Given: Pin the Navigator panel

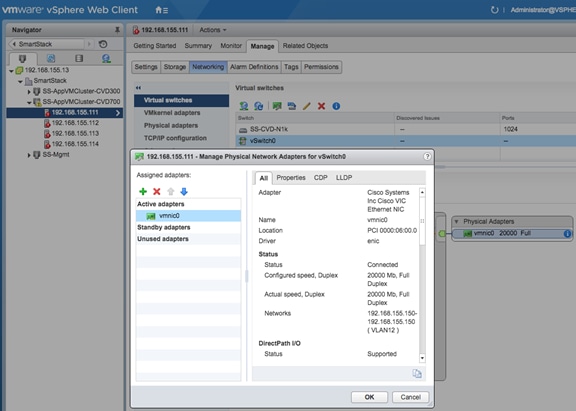Looking at the screenshot, I should (x=117, y=30).
